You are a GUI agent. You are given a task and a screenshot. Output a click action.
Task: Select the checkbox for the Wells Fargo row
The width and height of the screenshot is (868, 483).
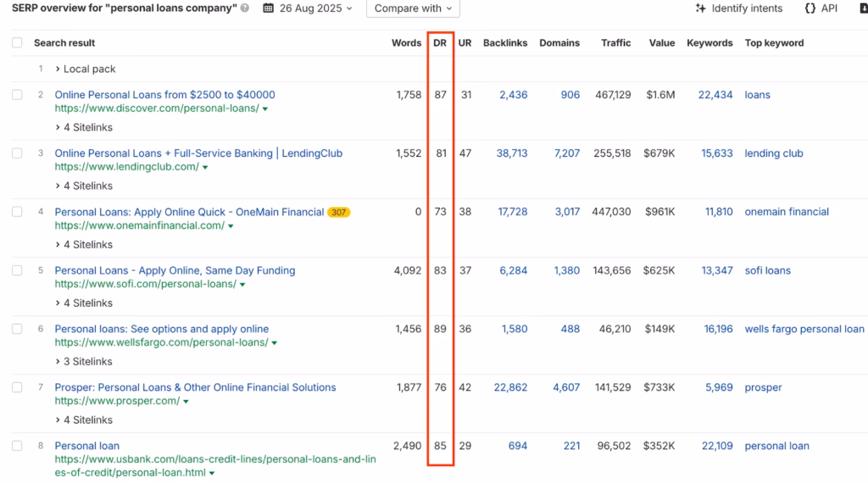17,329
